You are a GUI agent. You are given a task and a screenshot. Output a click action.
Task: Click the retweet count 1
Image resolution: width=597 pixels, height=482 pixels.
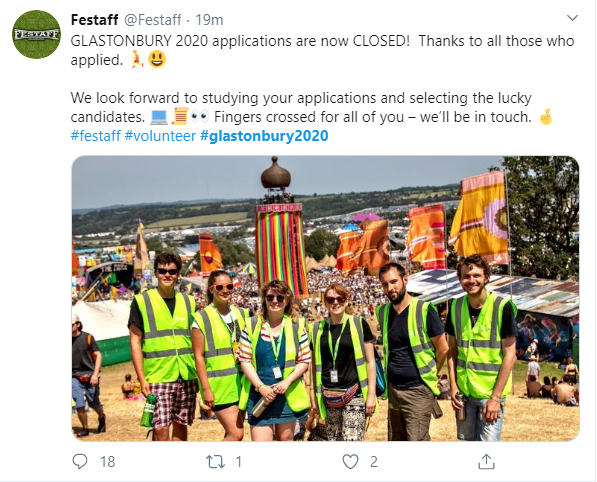point(239,462)
